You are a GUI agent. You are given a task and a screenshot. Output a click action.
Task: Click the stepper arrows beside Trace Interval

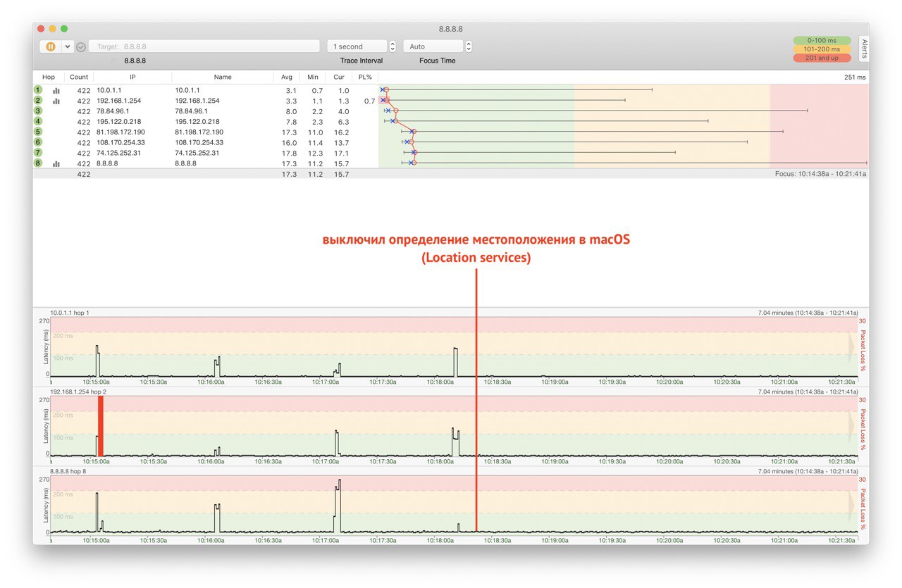pos(393,46)
